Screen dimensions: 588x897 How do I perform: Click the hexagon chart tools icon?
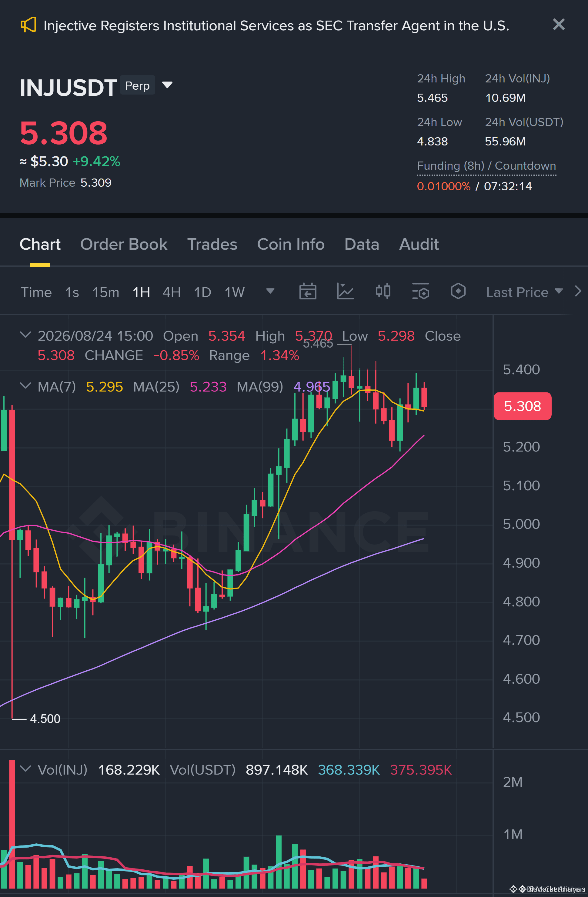coord(458,291)
